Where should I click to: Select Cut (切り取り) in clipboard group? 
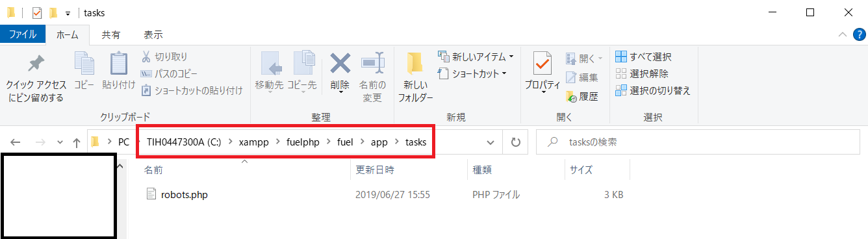tap(164, 57)
